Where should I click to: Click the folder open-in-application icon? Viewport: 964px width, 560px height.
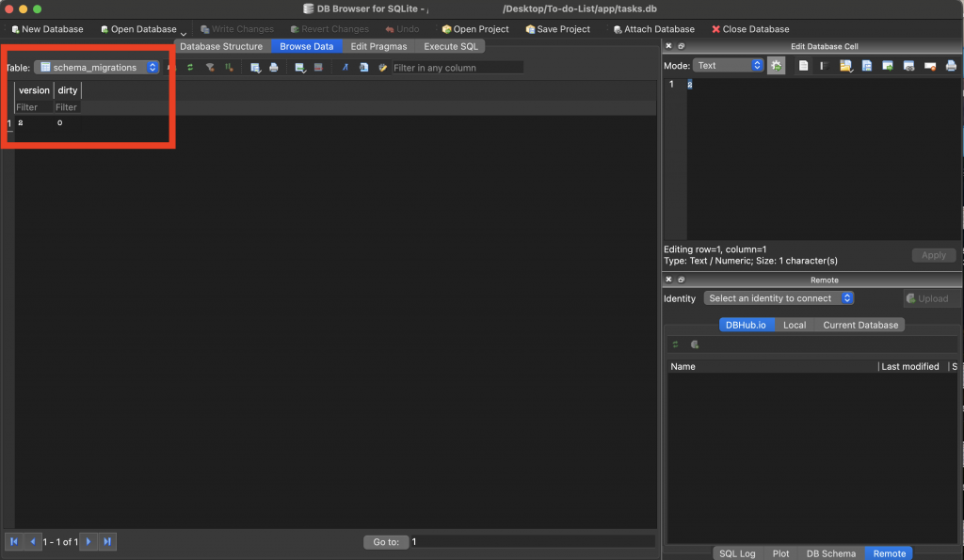click(845, 66)
